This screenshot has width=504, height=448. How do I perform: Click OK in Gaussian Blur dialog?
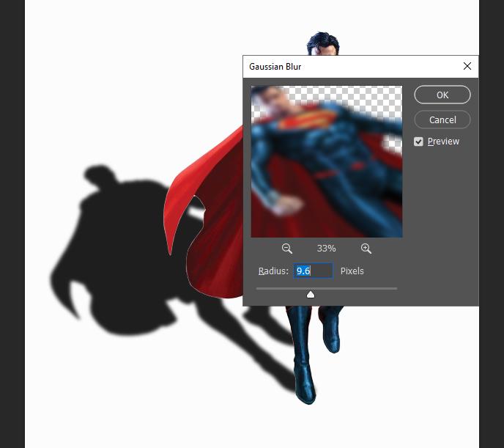[x=442, y=95]
